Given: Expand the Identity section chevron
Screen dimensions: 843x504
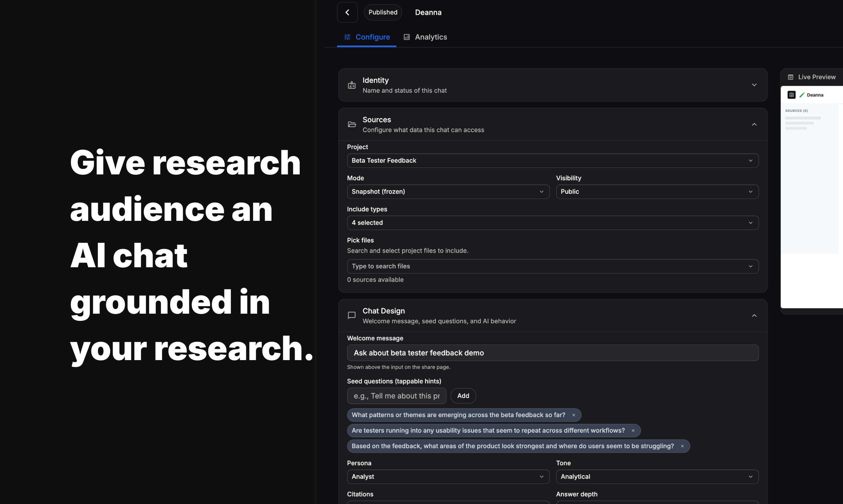Looking at the screenshot, I should (754, 85).
